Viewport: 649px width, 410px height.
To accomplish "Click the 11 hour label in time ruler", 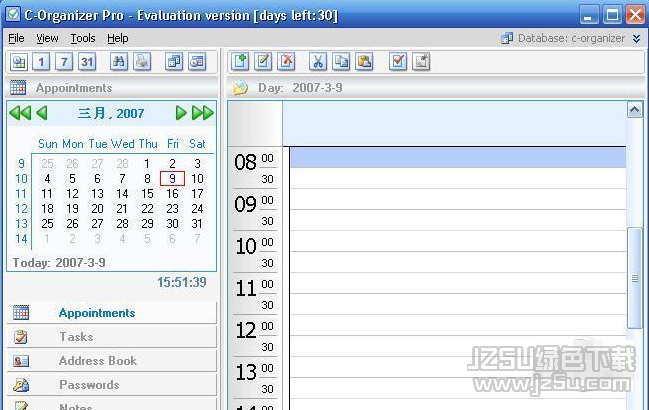I will click(246, 288).
